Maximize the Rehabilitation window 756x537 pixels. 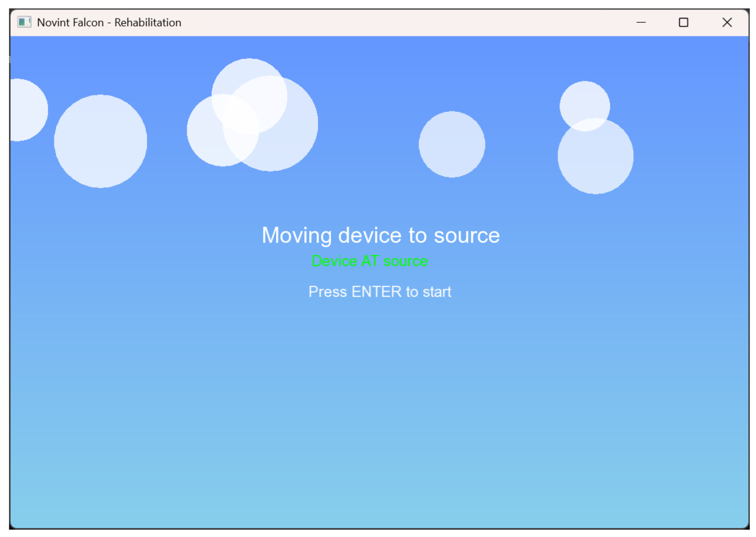pyautogui.click(x=683, y=22)
